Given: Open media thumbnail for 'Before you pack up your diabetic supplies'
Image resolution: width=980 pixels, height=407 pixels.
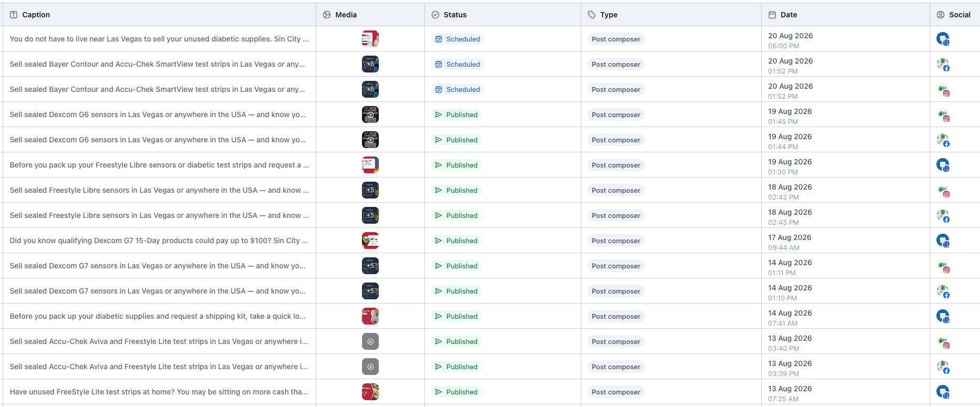Looking at the screenshot, I should (x=370, y=316).
